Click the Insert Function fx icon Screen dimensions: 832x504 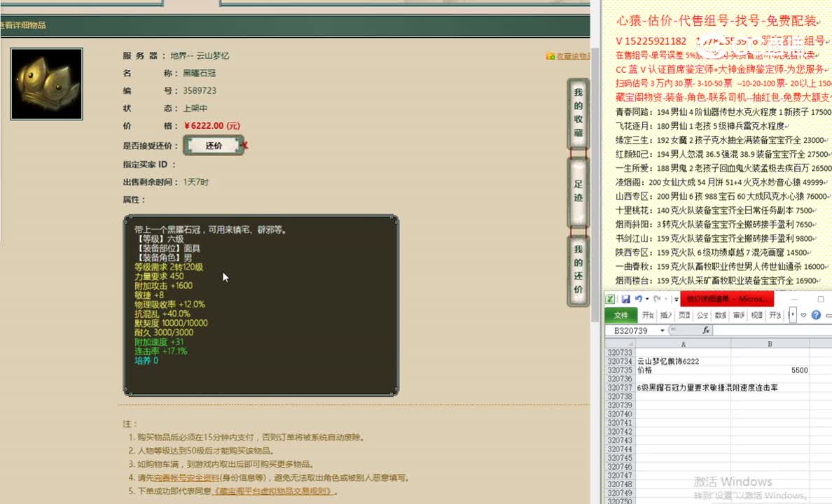(707, 330)
